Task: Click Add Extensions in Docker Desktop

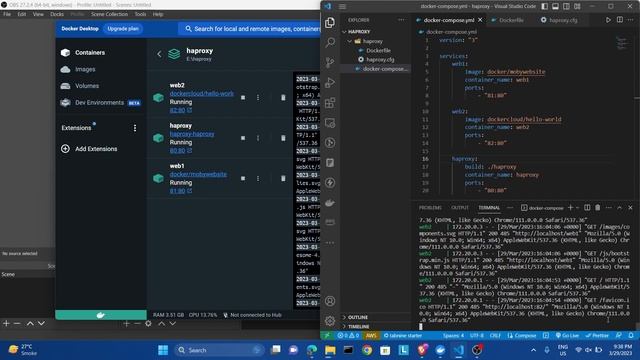Action: pyautogui.click(x=89, y=149)
